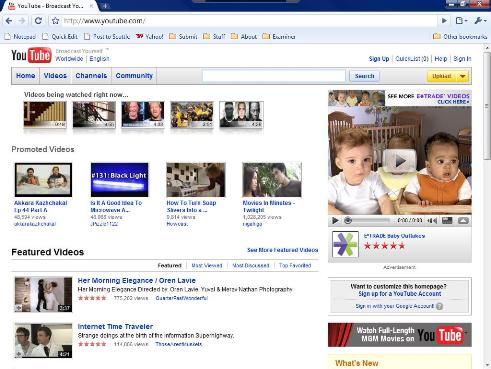Open the Akkara Kazhchakal video thumbnail
This screenshot has height=369, width=491.
tap(43, 180)
